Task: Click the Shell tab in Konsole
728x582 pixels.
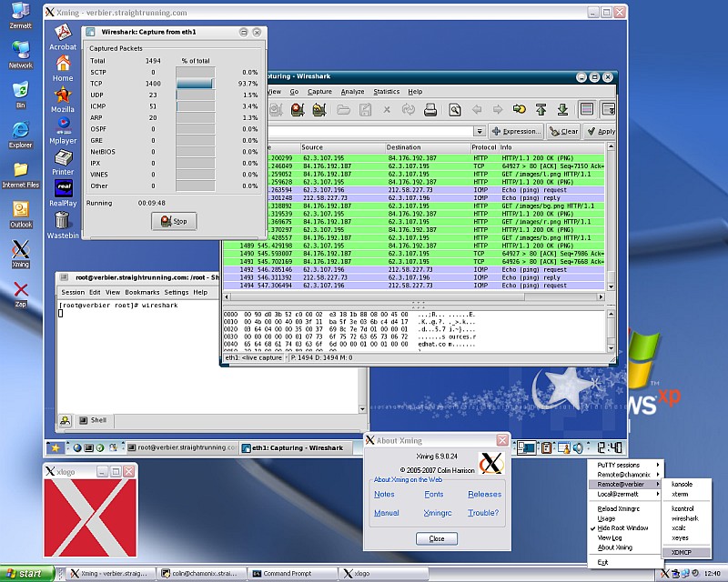Action: 94,420
